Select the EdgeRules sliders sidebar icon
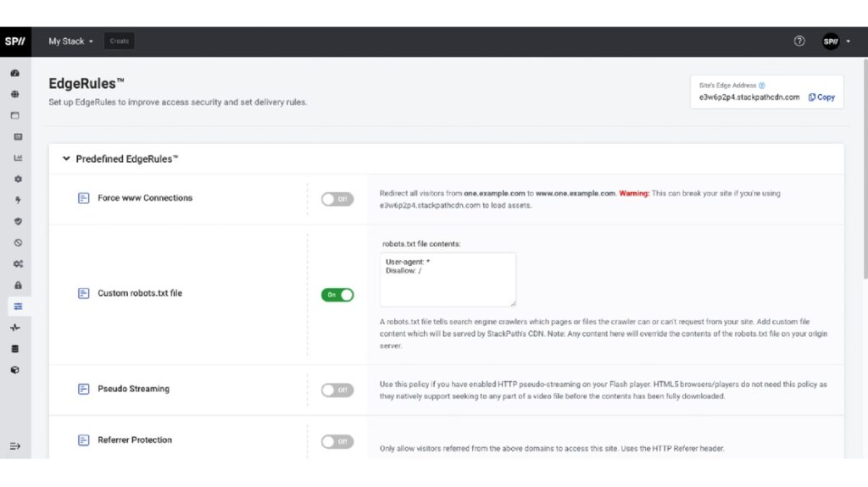The height and width of the screenshot is (487, 868). [x=18, y=307]
